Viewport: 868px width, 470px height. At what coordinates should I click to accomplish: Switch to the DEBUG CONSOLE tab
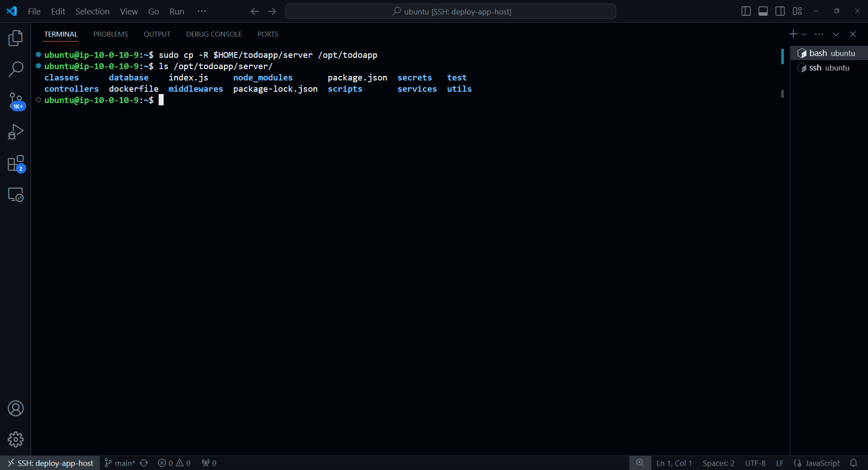(x=214, y=34)
